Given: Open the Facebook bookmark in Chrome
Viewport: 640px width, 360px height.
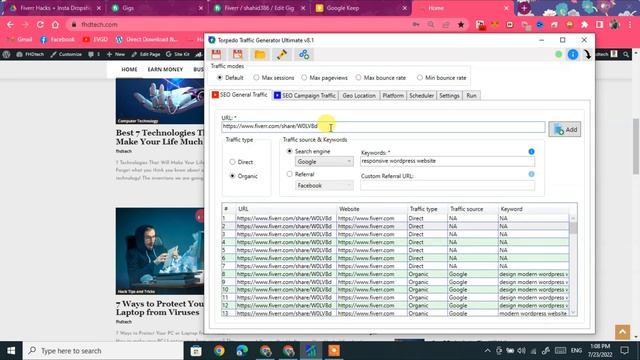Looking at the screenshot, I should [x=58, y=40].
